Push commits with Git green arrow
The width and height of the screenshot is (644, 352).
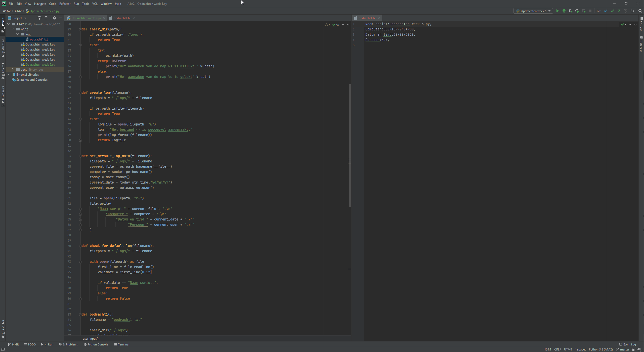(619, 11)
